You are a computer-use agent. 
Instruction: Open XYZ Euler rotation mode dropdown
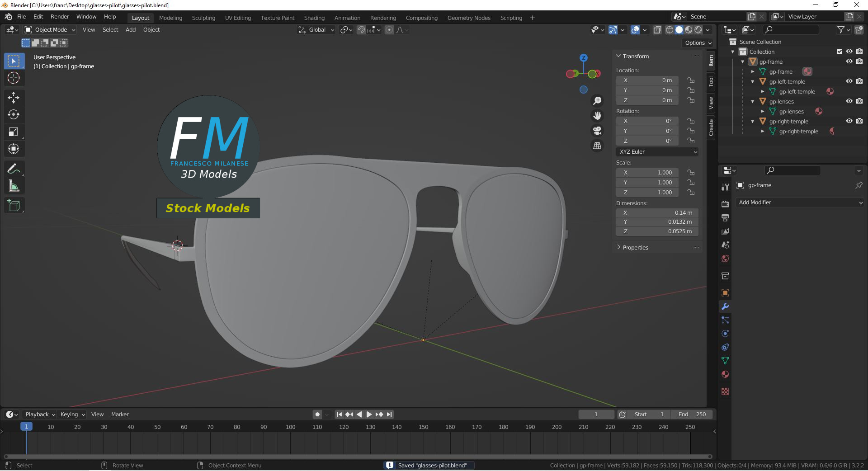click(657, 152)
